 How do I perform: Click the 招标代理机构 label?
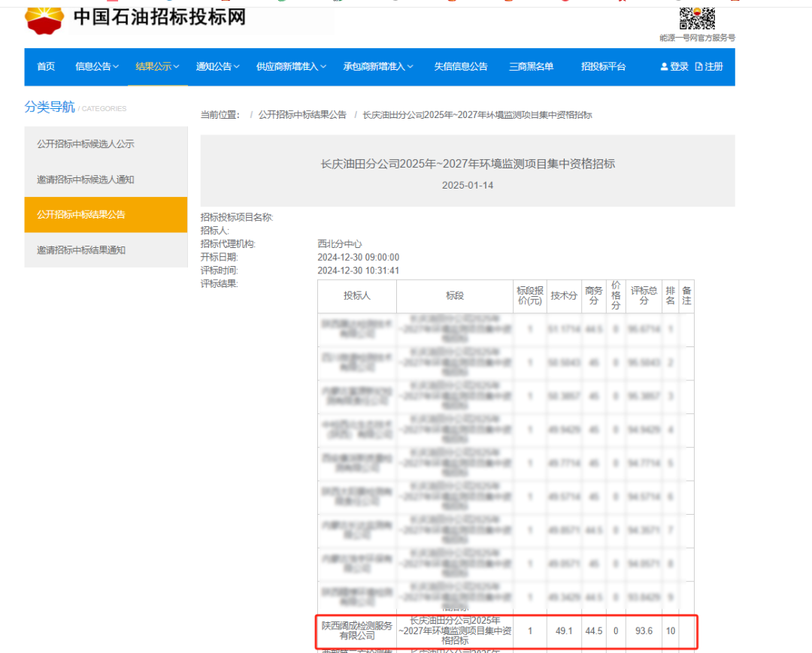click(228, 243)
